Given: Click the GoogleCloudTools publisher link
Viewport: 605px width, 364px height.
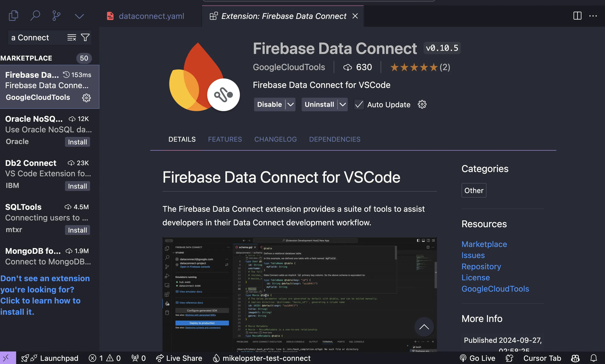Looking at the screenshot, I should 289,67.
